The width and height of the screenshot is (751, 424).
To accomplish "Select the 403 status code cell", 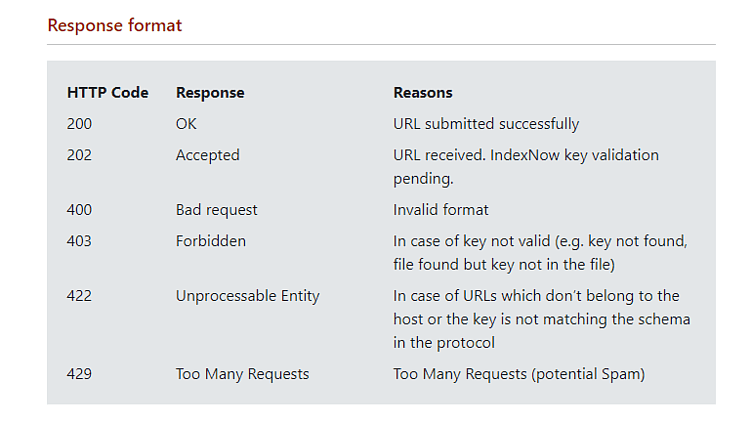I will [79, 241].
